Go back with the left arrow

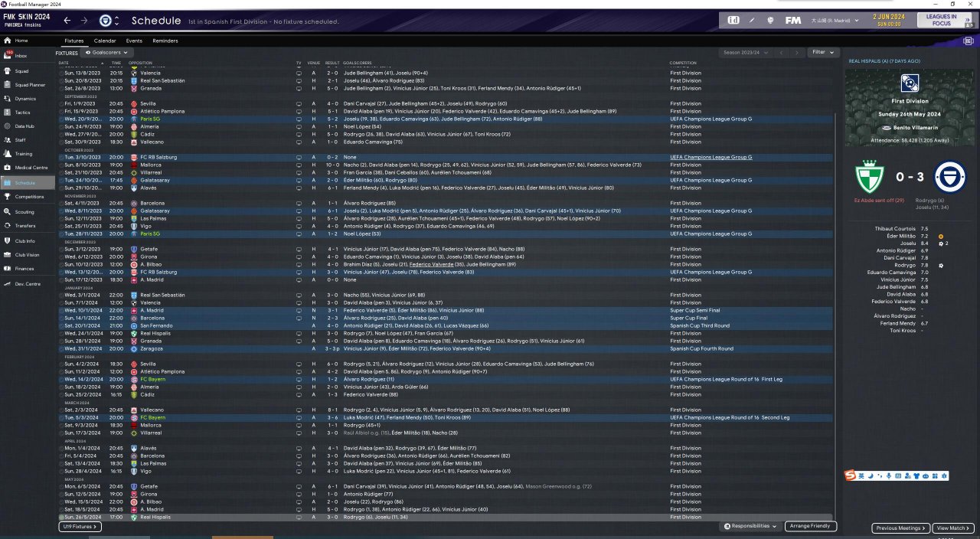[67, 20]
